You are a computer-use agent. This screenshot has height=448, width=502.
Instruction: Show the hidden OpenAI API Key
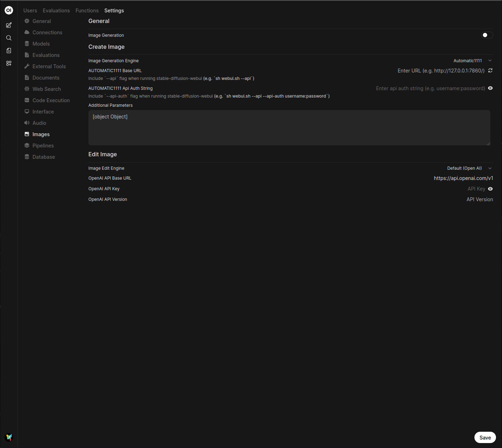click(490, 188)
